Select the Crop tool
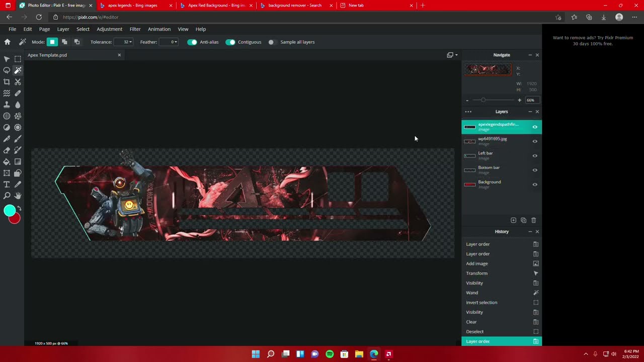This screenshot has height=362, width=644. [7, 81]
